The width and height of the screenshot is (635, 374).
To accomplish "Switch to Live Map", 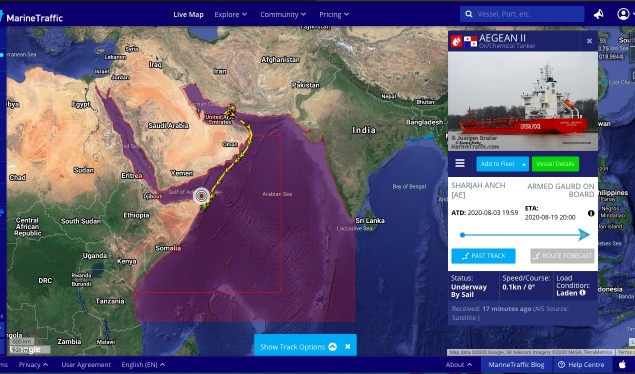I will click(188, 15).
